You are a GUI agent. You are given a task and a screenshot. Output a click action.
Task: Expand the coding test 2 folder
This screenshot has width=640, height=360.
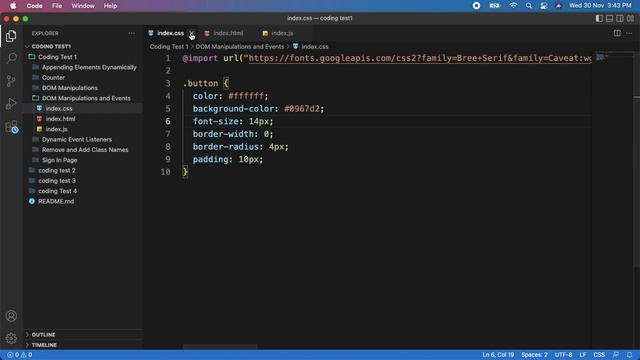[x=83, y=170]
